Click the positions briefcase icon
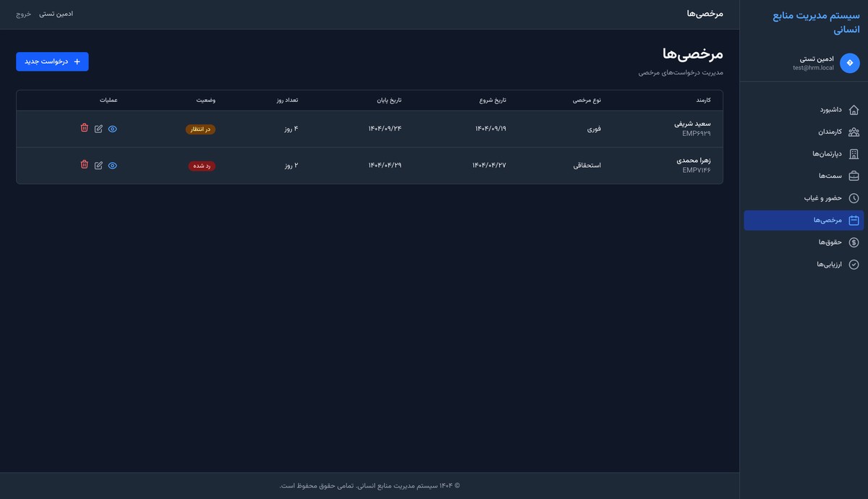The image size is (868, 499). click(854, 176)
